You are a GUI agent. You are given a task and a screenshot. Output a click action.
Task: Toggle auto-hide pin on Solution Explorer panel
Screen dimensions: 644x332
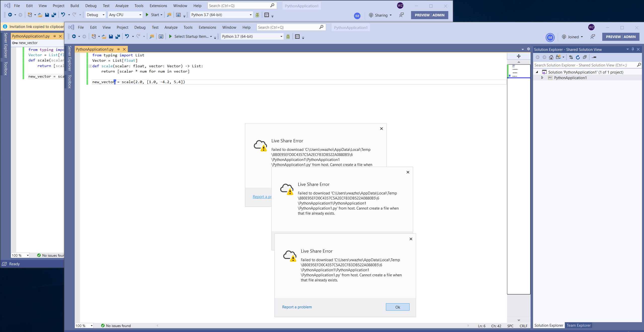(x=633, y=49)
